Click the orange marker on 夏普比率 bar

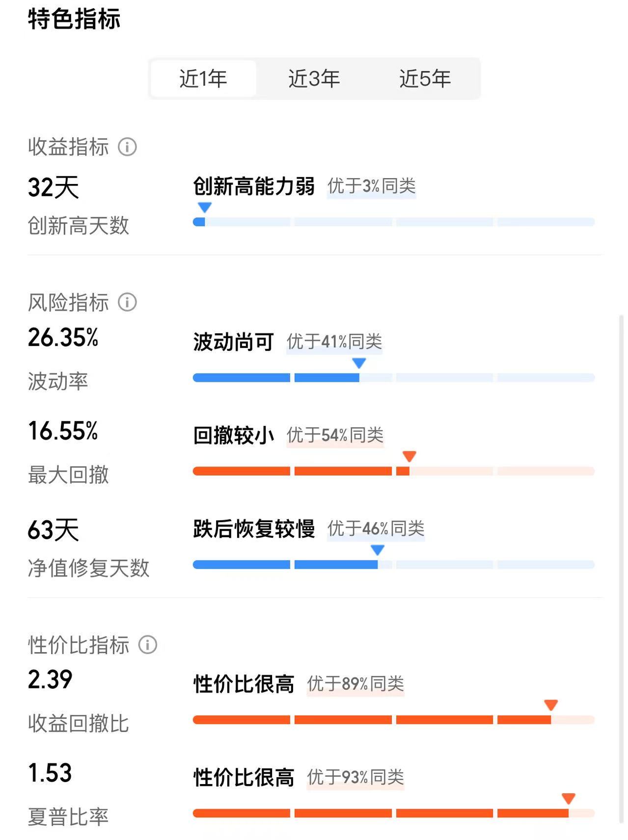point(569,798)
